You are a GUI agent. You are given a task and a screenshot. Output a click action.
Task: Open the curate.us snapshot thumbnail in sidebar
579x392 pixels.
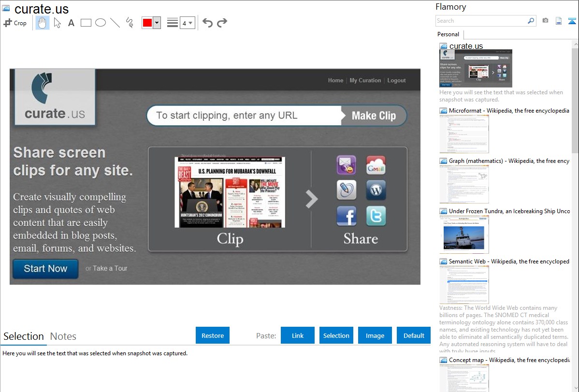(476, 68)
